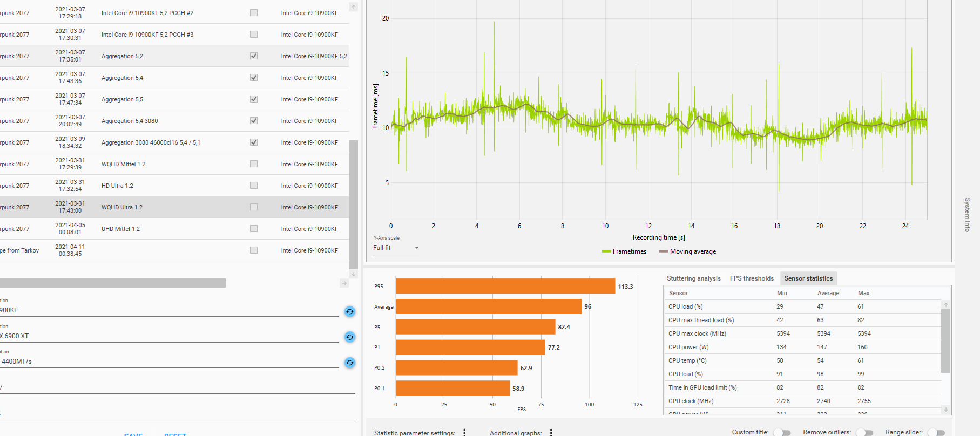
Task: Click the RESET button
Action: pos(175,434)
